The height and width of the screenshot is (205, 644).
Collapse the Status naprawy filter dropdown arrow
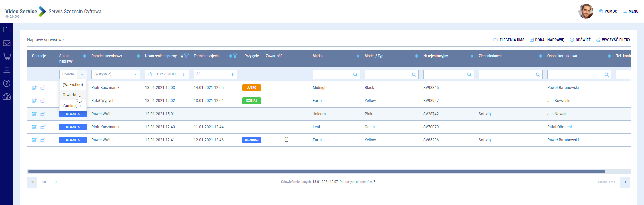pos(82,74)
